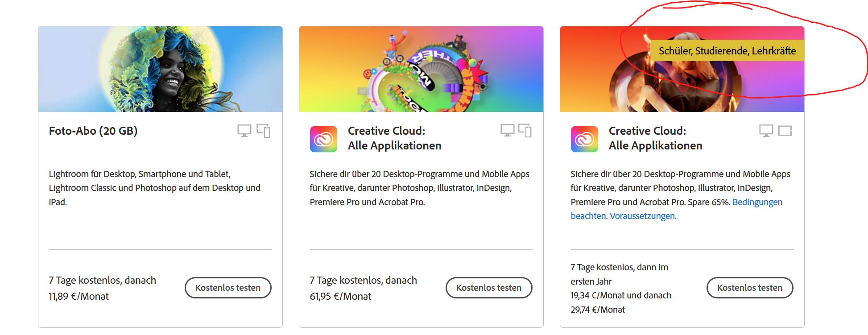Viewport: 868px width, 335px height.
Task: Click desktop monitor icon on Foto-Abo card
Action: click(244, 131)
